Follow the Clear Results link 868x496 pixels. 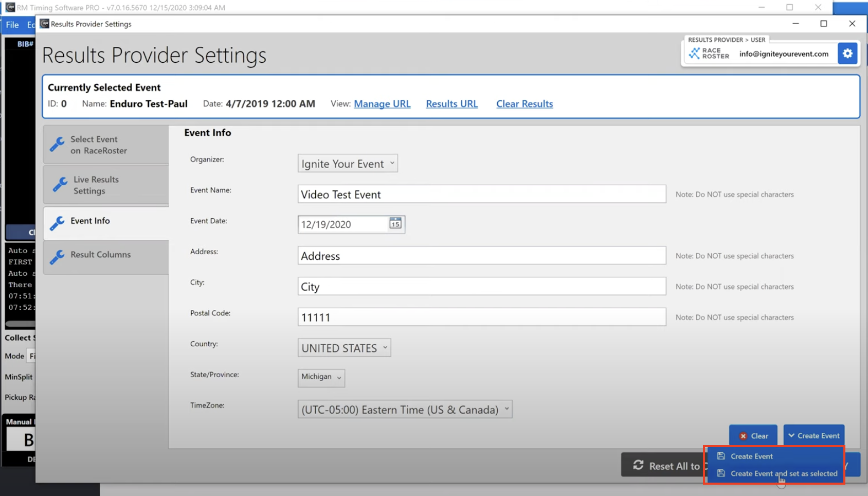pyautogui.click(x=524, y=104)
